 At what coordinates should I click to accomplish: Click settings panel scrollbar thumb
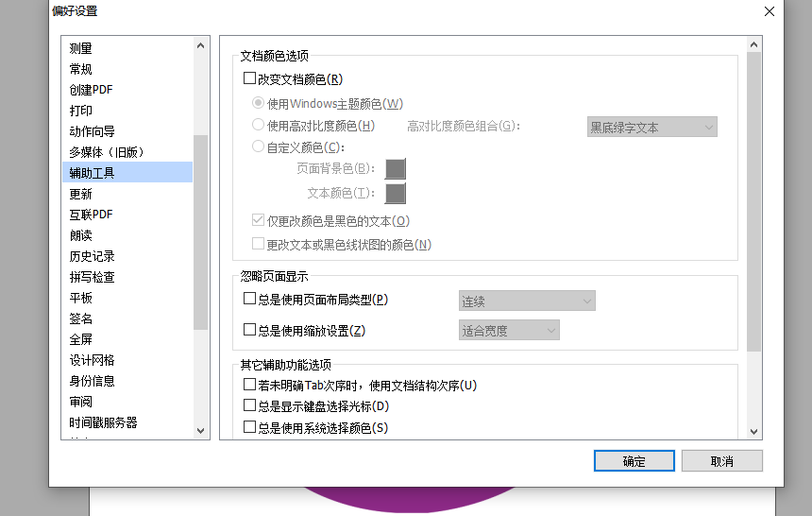click(754, 201)
